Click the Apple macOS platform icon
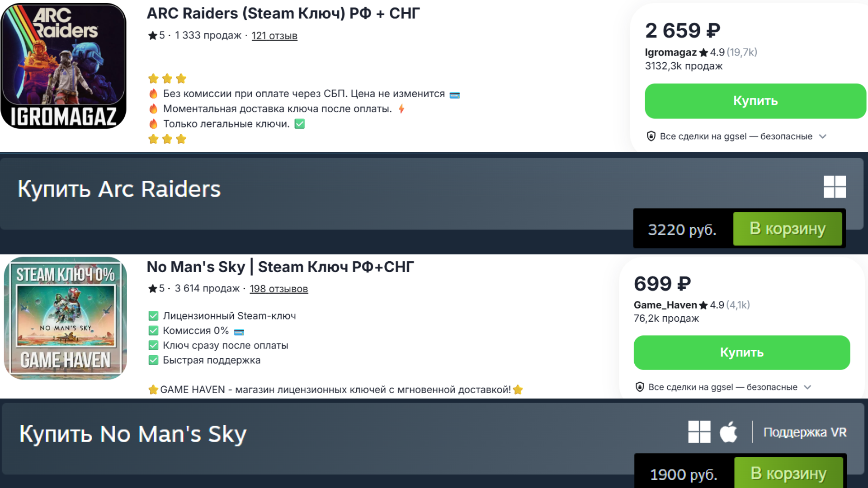Image resolution: width=868 pixels, height=488 pixels. pos(728,432)
